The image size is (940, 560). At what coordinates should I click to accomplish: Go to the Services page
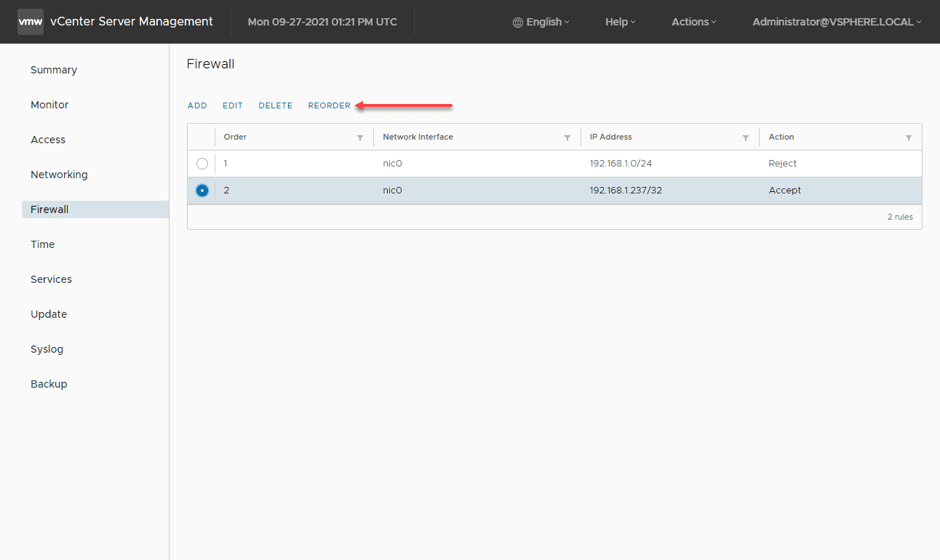tap(51, 279)
